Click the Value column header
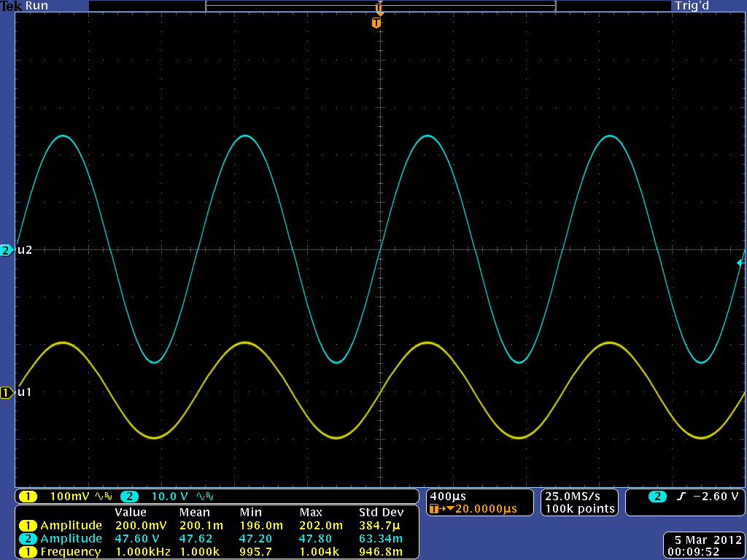This screenshot has height=560, width=747. click(x=131, y=513)
